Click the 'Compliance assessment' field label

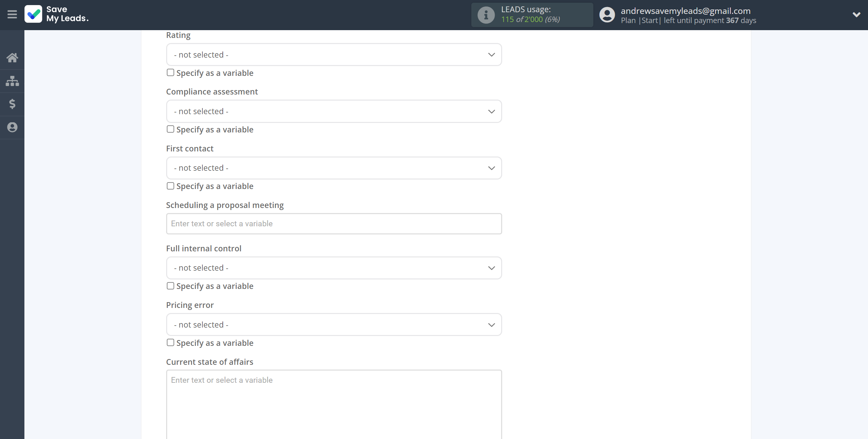point(212,92)
